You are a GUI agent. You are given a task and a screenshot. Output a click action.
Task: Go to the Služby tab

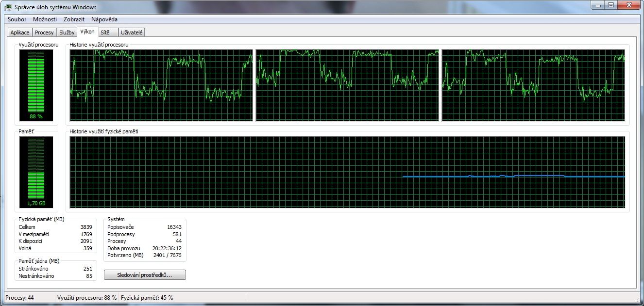click(67, 32)
